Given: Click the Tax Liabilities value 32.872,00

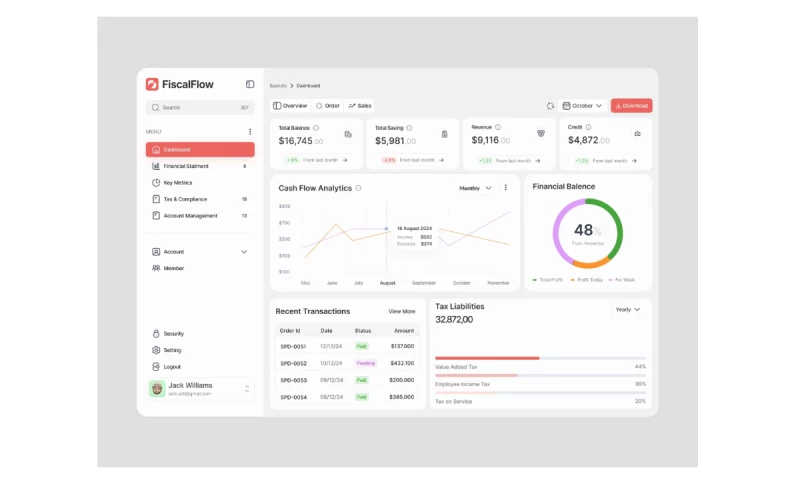Looking at the screenshot, I should pos(454,320).
